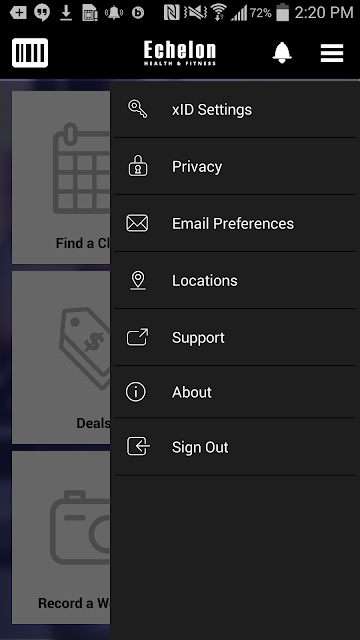The height and width of the screenshot is (640, 360).
Task: Tap the padlock Privacy icon
Action: click(138, 166)
